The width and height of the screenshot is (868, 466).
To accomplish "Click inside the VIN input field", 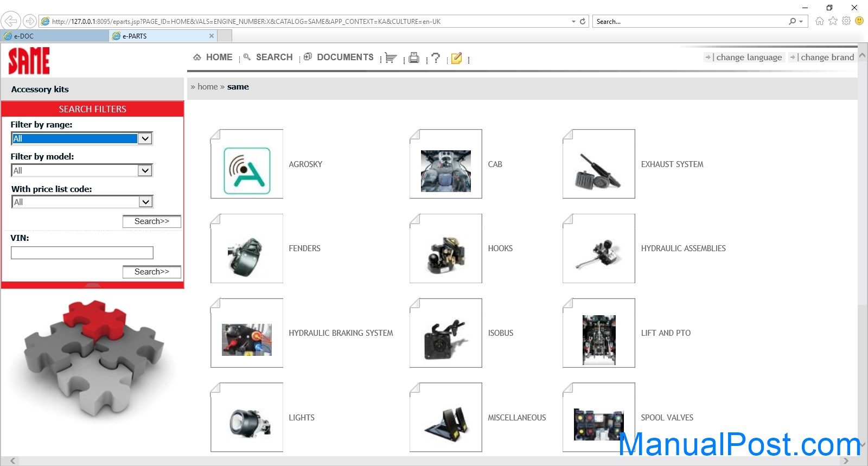I will (82, 253).
